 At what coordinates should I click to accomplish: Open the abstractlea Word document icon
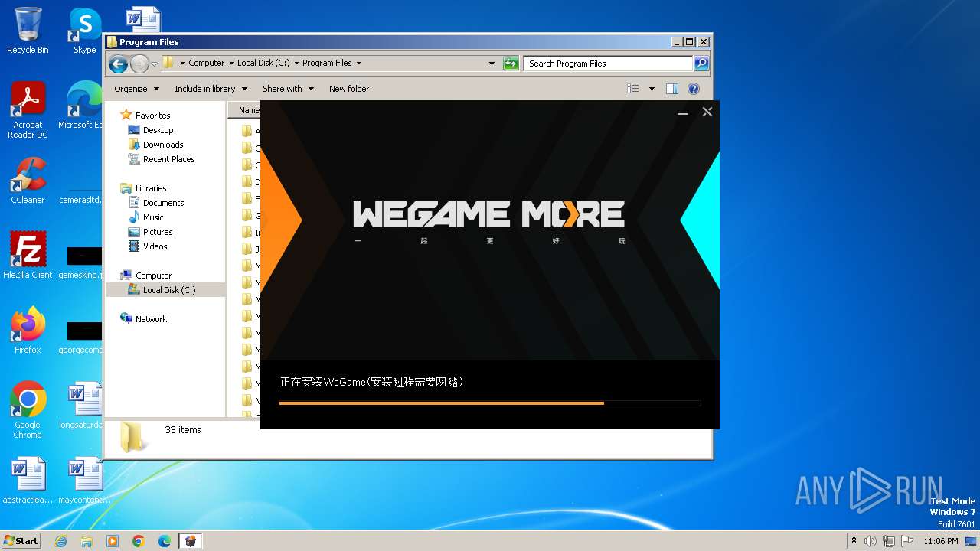[28, 481]
